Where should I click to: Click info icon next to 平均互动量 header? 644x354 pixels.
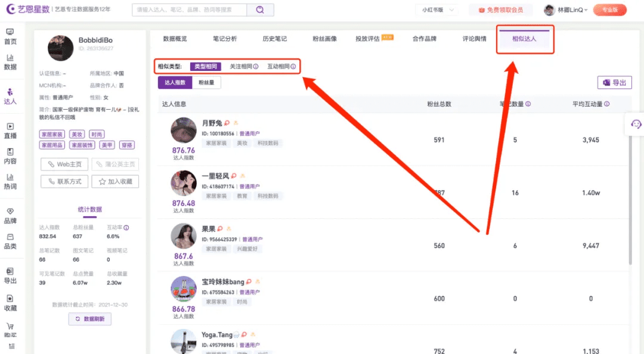(607, 104)
